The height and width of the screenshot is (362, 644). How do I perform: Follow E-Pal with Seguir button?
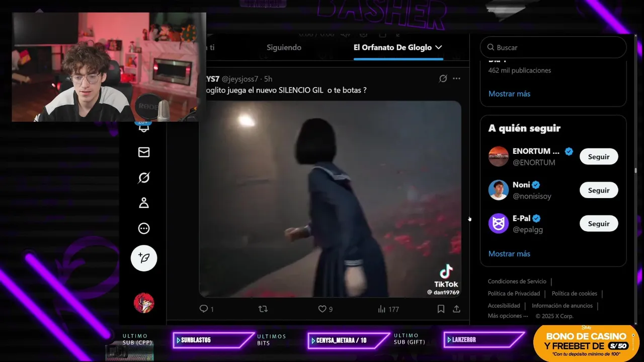click(x=599, y=224)
